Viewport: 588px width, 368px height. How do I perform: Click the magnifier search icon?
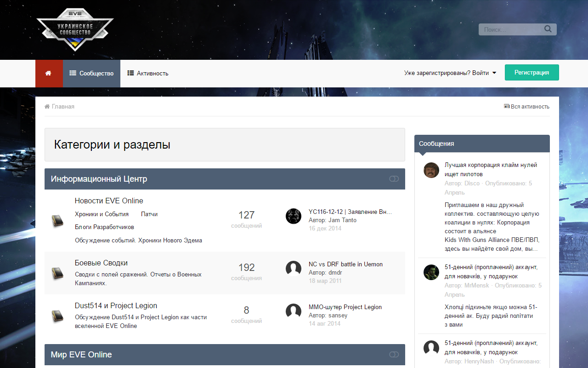(x=548, y=29)
